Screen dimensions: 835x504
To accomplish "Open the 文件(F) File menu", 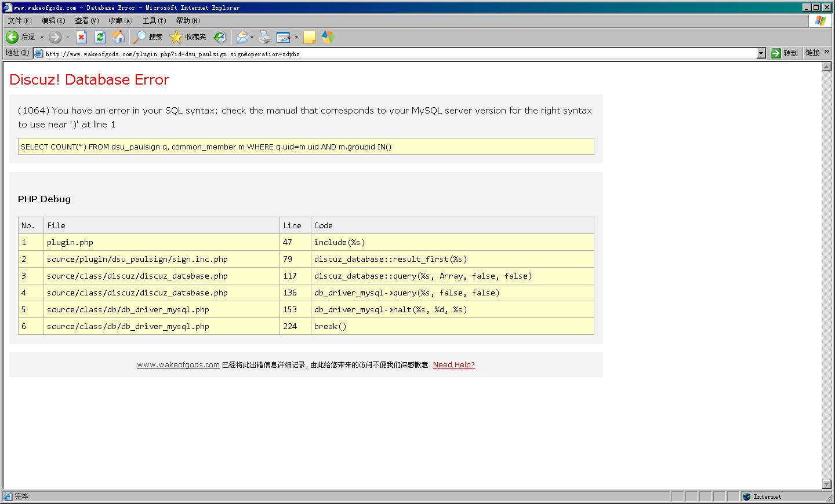I will (x=20, y=21).
